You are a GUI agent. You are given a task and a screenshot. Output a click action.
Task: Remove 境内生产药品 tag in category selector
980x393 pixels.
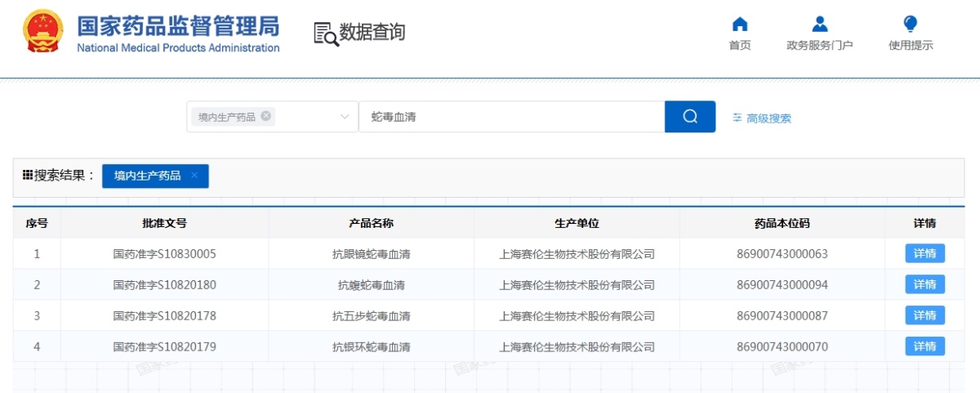tap(266, 116)
